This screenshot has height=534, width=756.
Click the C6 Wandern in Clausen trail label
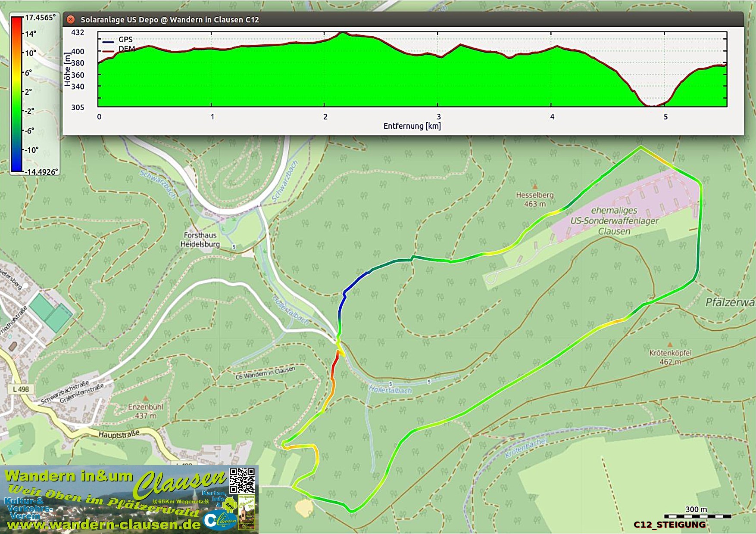click(x=266, y=373)
